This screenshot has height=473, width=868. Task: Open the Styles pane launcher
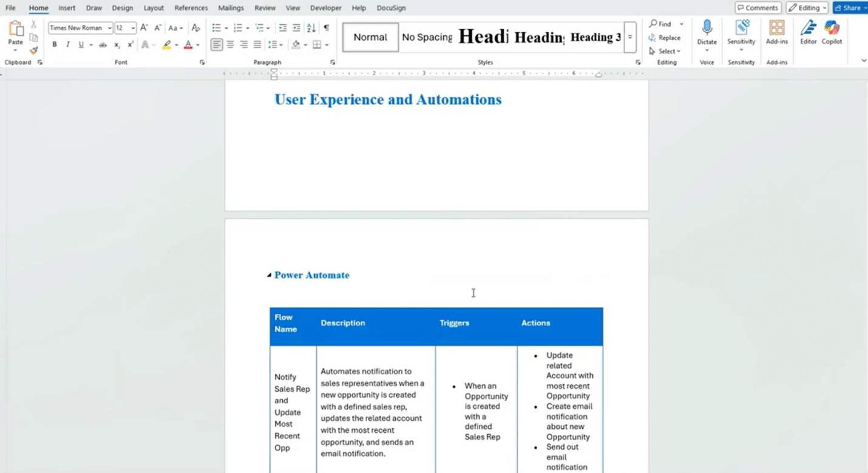coord(638,63)
